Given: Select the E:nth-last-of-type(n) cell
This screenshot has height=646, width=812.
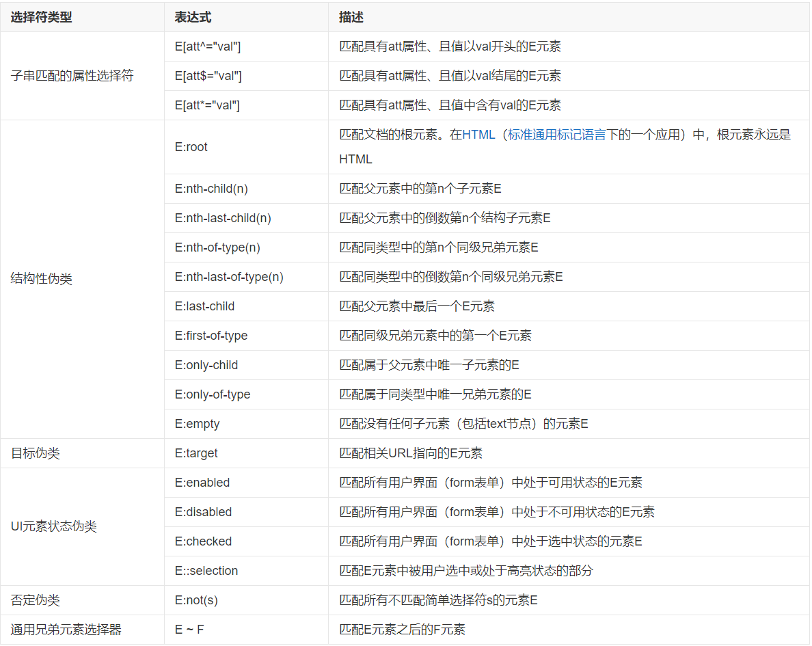Looking at the screenshot, I should 229,277.
